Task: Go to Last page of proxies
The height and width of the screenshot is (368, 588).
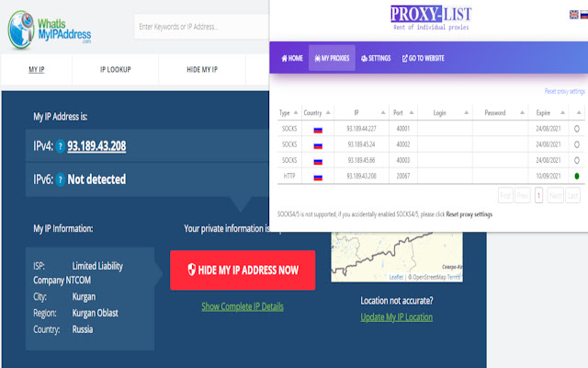Action: click(572, 196)
